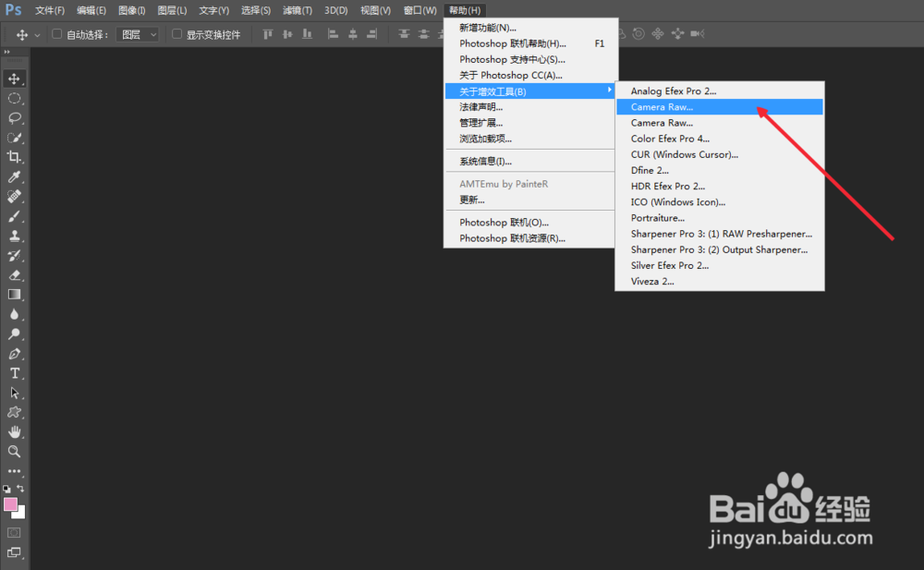
Task: Choose 系统信息(I)... from Help menu
Action: (x=530, y=162)
